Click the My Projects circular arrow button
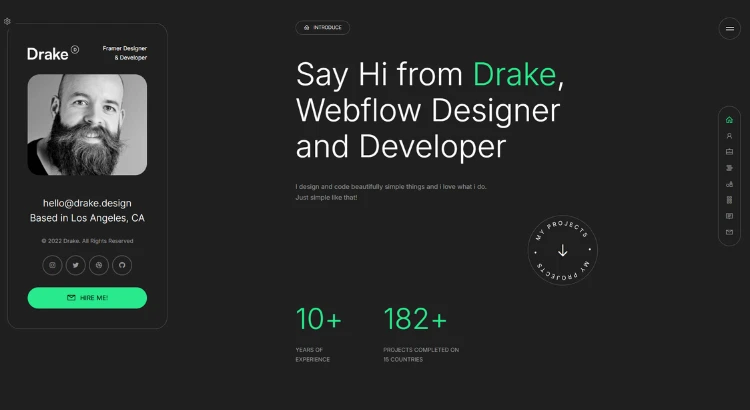The width and height of the screenshot is (750, 410). 562,251
